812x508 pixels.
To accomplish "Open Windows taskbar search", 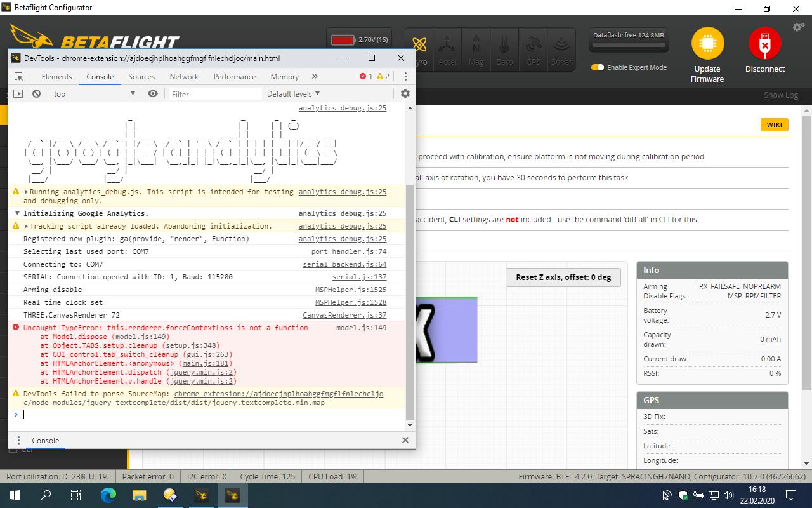I will [x=46, y=495].
